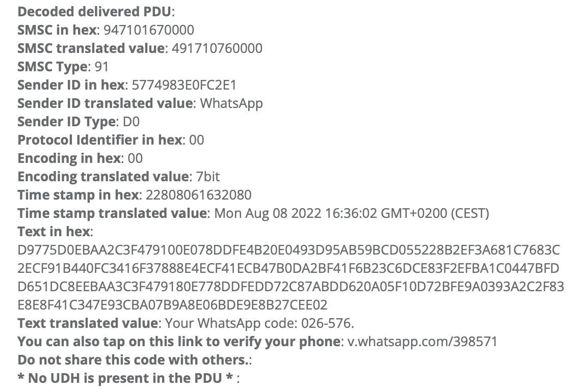Viewport: 578px width, 392px height.
Task: Click the 7bit encoding translated value
Action: (207, 177)
